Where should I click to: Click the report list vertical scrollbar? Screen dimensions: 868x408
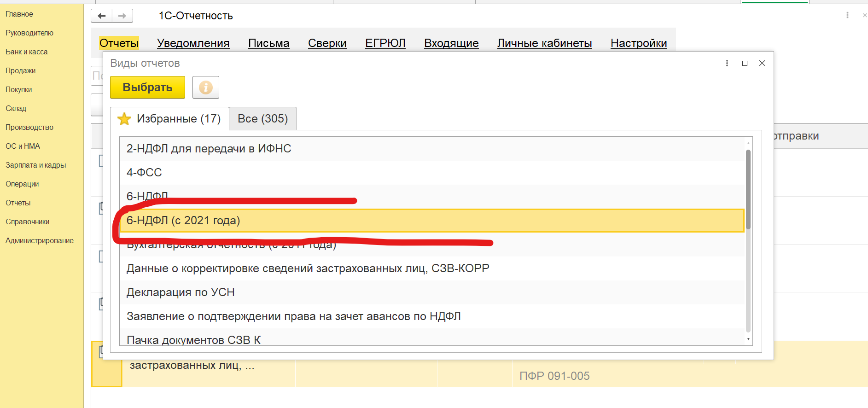pos(748,189)
